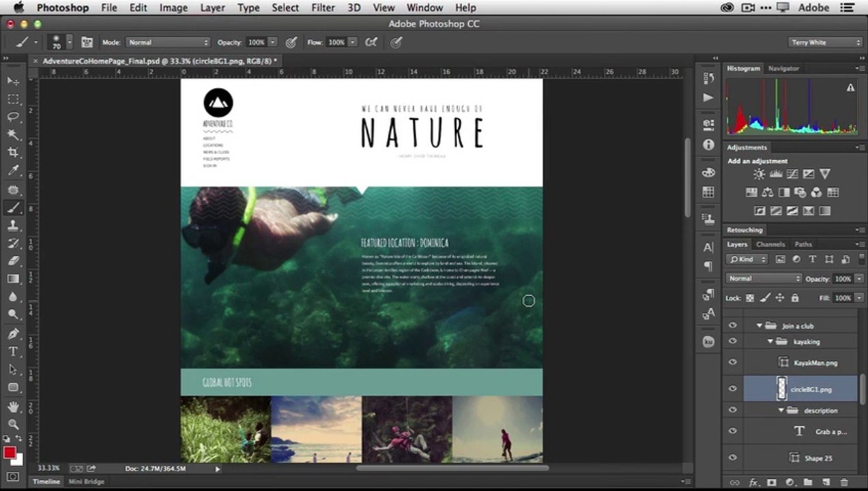The image size is (868, 491).
Task: Click the zoom percentage field 33.33%
Action: (48, 468)
